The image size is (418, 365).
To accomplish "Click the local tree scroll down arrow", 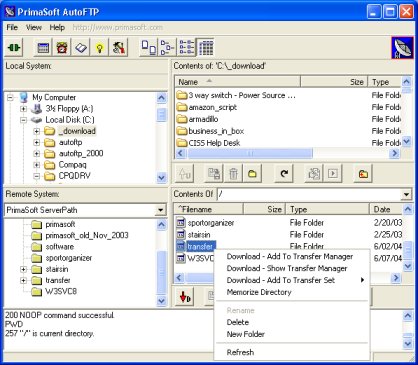I will click(x=161, y=177).
